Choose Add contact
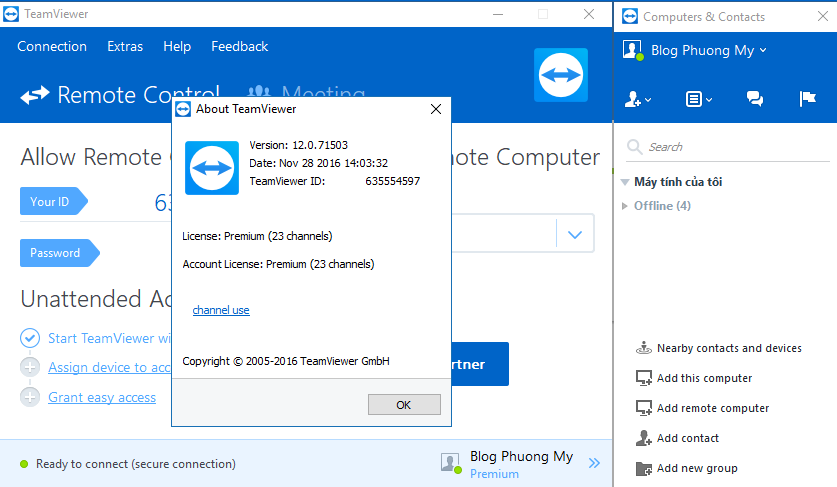Screen dimensions: 837x487 coord(688,438)
